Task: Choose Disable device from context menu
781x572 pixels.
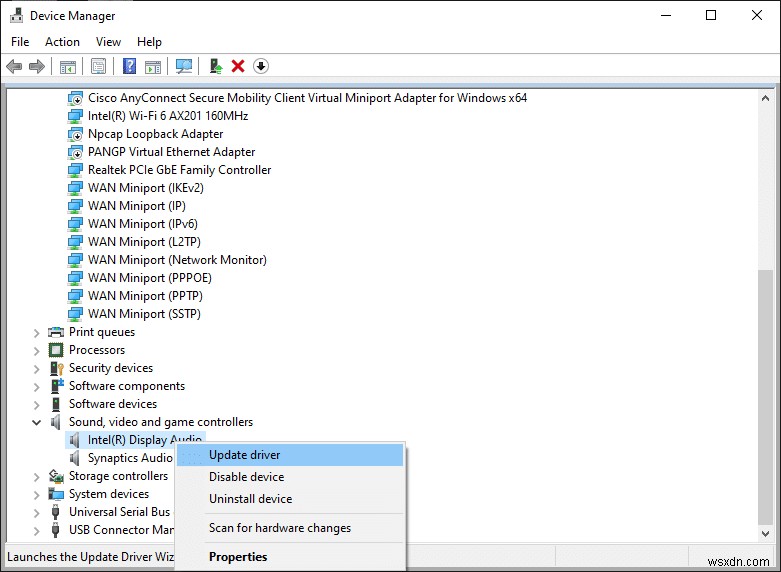Action: (x=290, y=477)
